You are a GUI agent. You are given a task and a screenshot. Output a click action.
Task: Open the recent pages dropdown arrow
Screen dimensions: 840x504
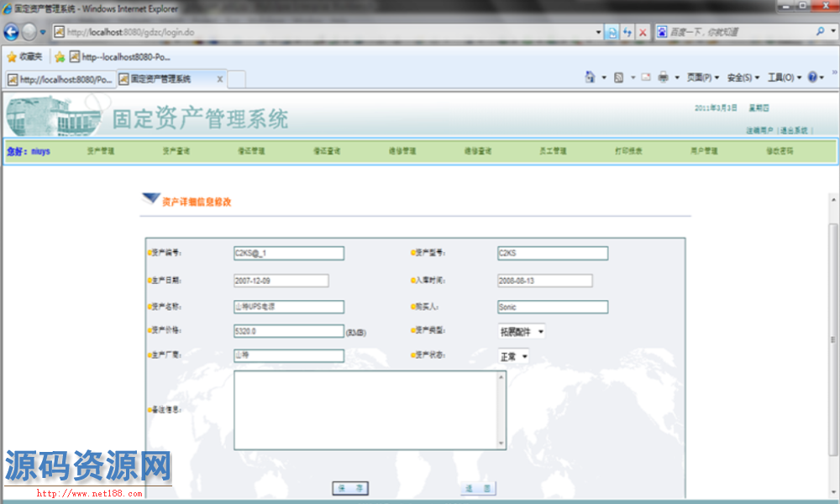(x=43, y=32)
